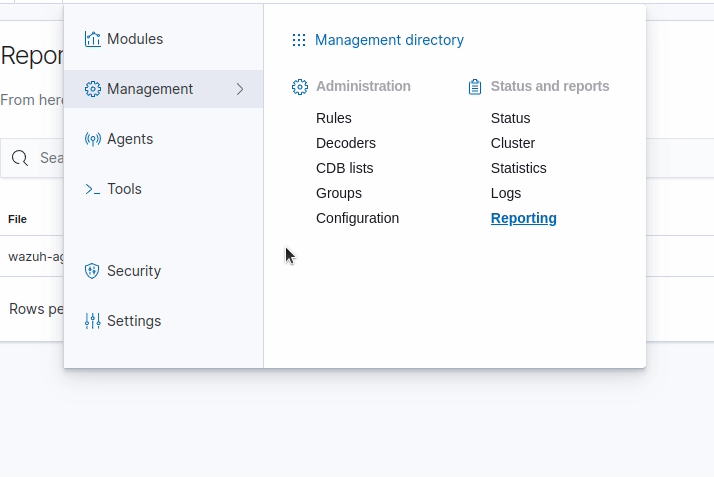714x477 pixels.
Task: Open Decoders under Administration
Action: tap(346, 143)
